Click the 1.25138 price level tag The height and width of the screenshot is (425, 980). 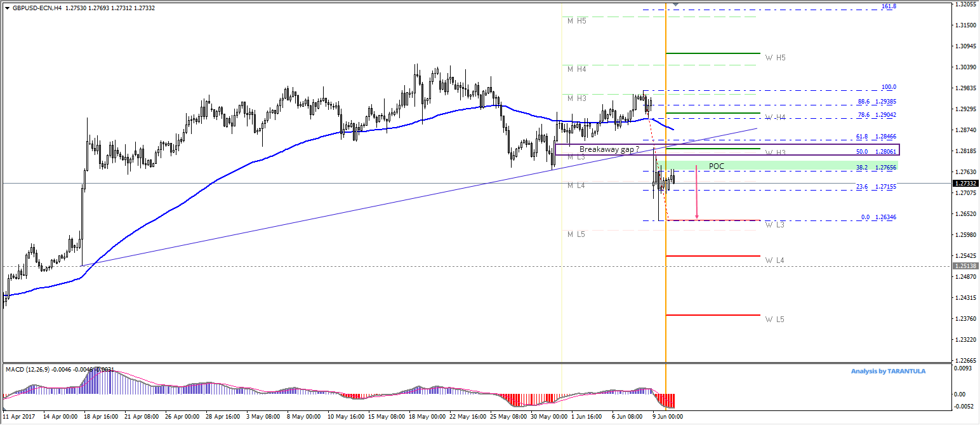tap(965, 266)
